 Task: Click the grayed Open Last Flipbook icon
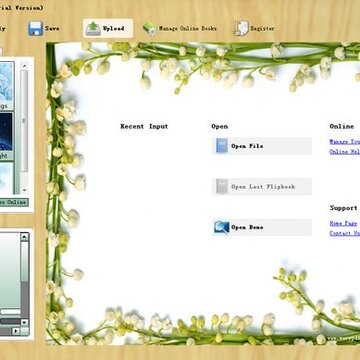[x=222, y=186]
